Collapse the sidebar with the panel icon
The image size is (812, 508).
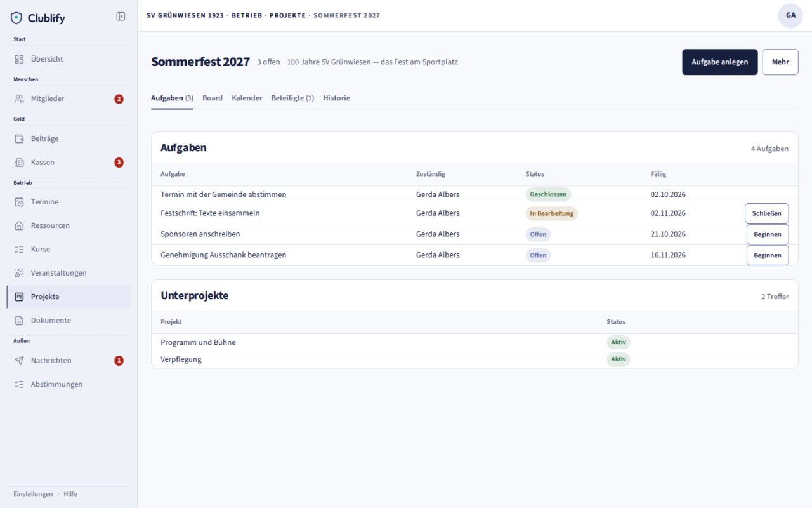pos(121,17)
